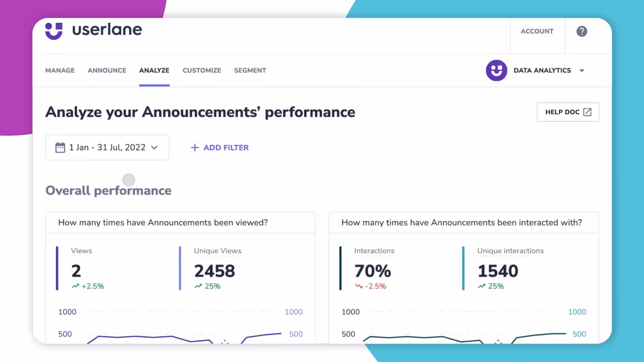This screenshot has width=644, height=362.
Task: Switch to the Announce tab
Action: tap(107, 70)
